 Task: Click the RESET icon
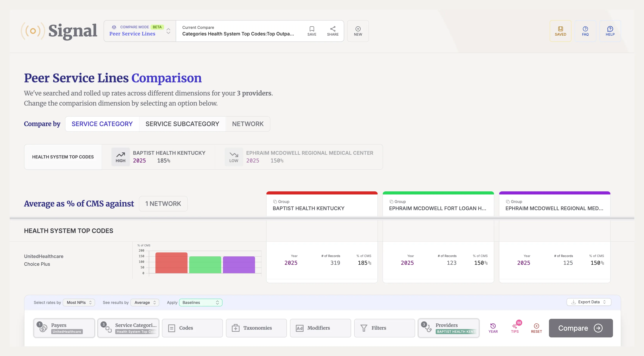click(536, 328)
